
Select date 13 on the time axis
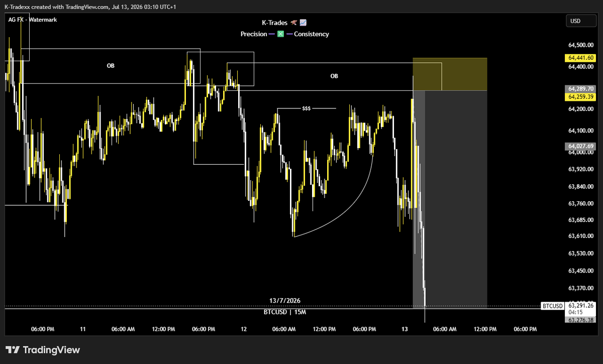point(405,329)
